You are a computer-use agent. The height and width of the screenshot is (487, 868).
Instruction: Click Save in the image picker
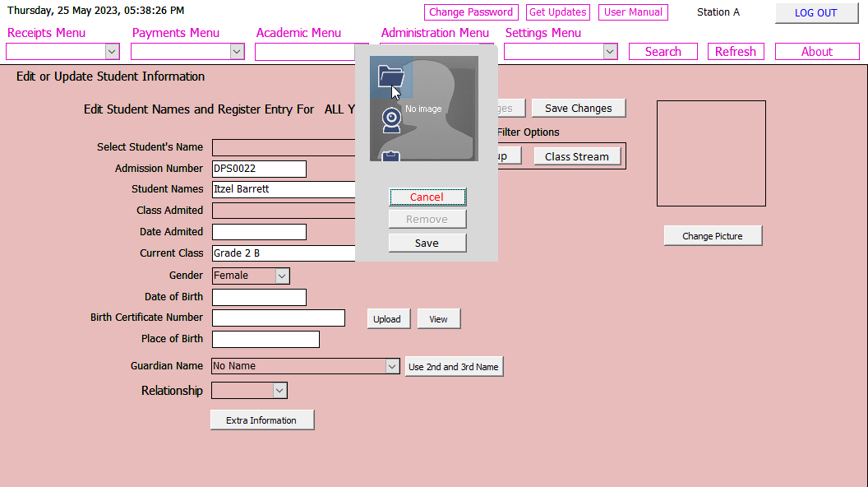click(427, 243)
